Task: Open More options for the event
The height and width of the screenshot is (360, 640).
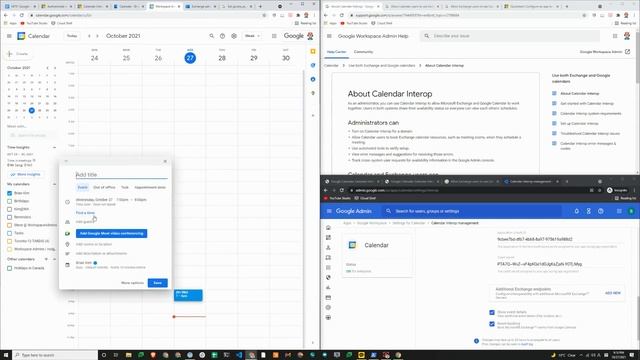Action: point(132,283)
